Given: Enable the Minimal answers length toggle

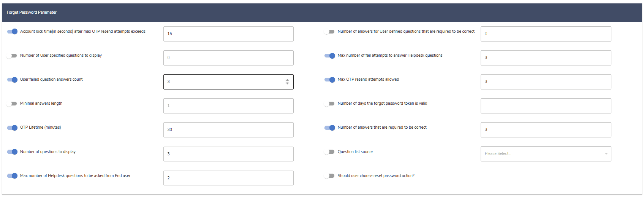Looking at the screenshot, I should [x=12, y=104].
